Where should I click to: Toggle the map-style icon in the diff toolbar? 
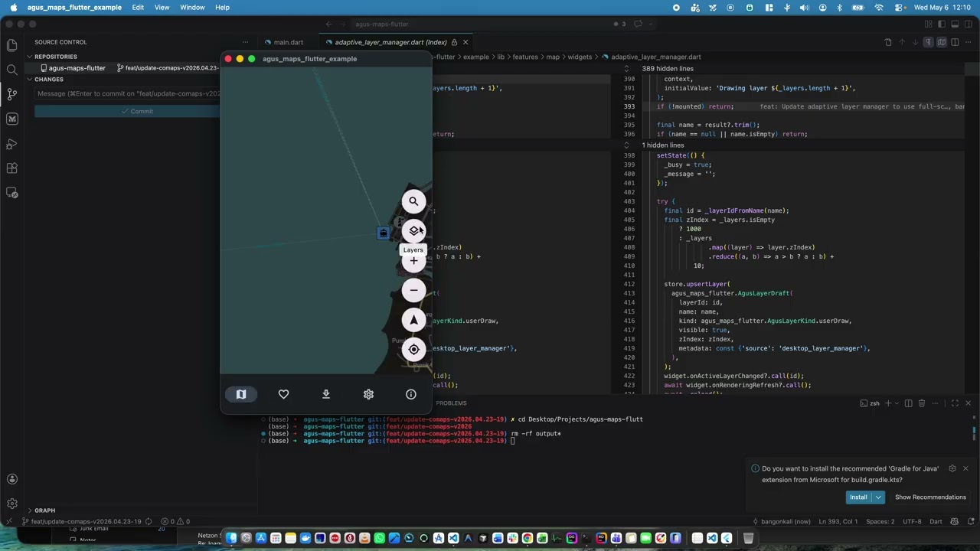[942, 42]
